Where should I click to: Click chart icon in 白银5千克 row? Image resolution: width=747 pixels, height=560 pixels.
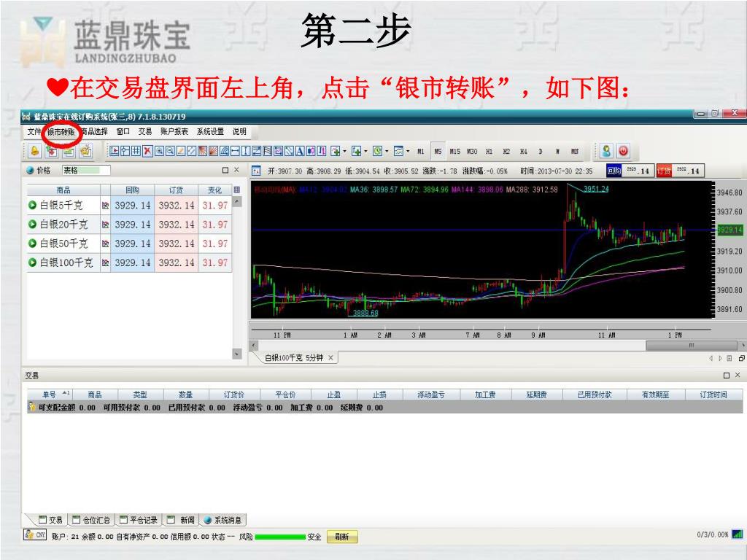(105, 205)
